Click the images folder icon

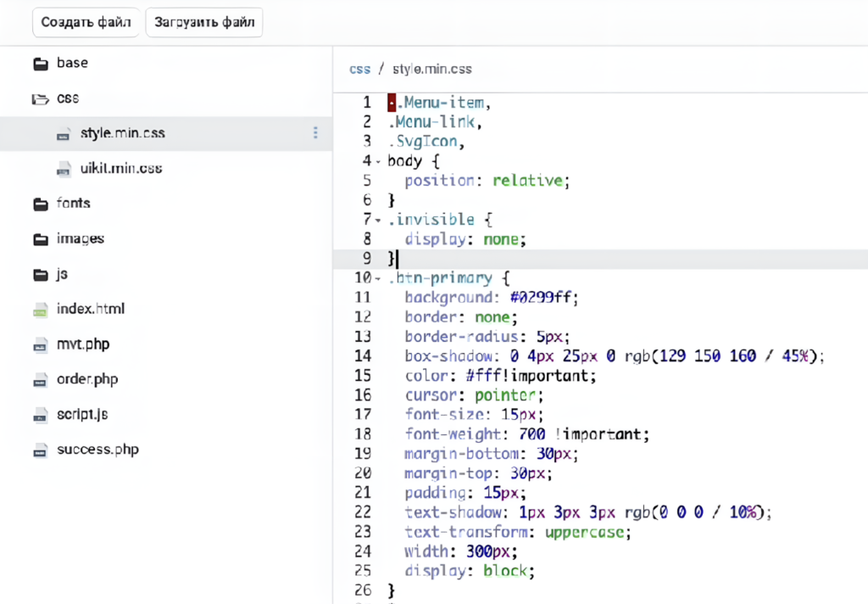click(x=40, y=239)
